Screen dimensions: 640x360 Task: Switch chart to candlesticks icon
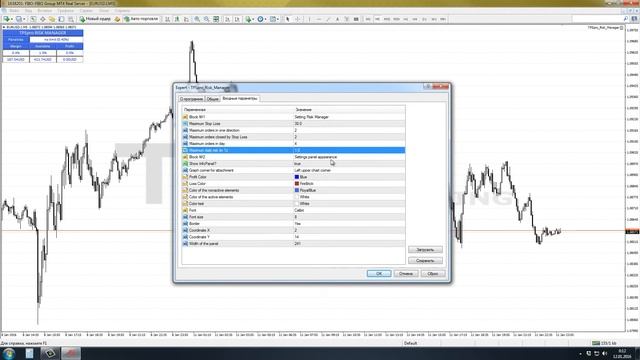pyautogui.click(x=177, y=19)
